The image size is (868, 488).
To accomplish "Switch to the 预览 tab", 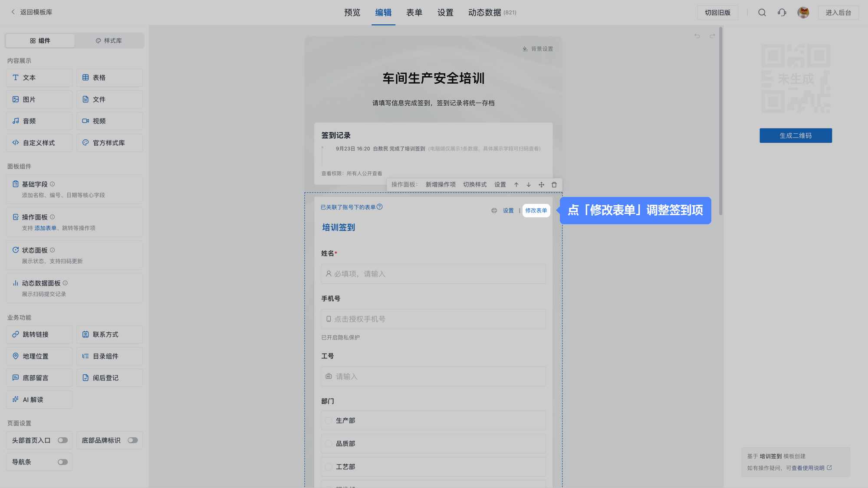I will coord(352,13).
